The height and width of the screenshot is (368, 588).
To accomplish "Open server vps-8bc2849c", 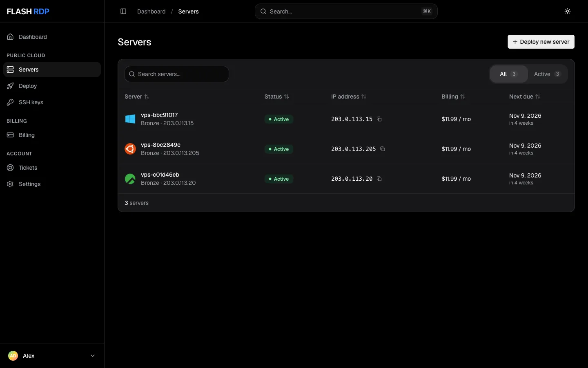I will click(x=160, y=145).
